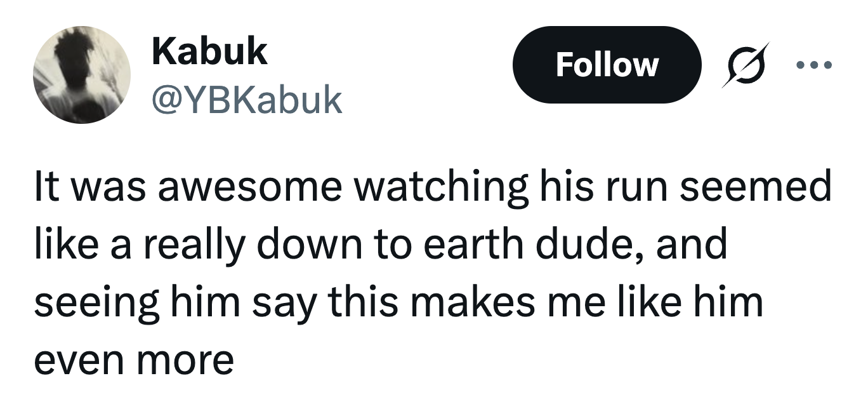Click the Follow button
868x404 pixels.
click(607, 65)
